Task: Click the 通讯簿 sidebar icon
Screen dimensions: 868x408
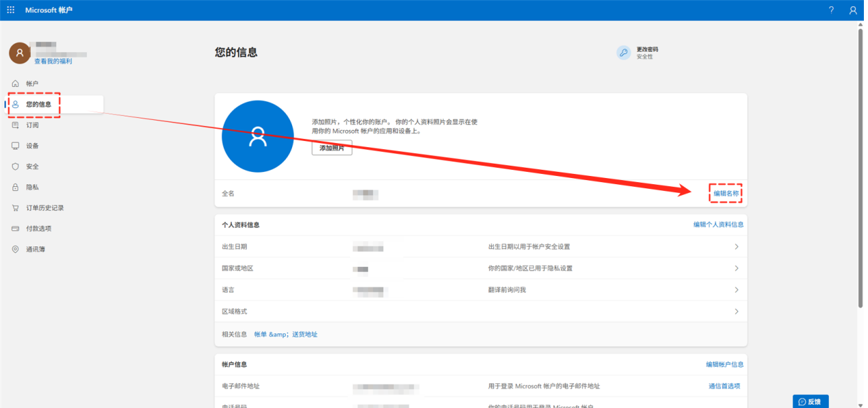Action: (14, 248)
